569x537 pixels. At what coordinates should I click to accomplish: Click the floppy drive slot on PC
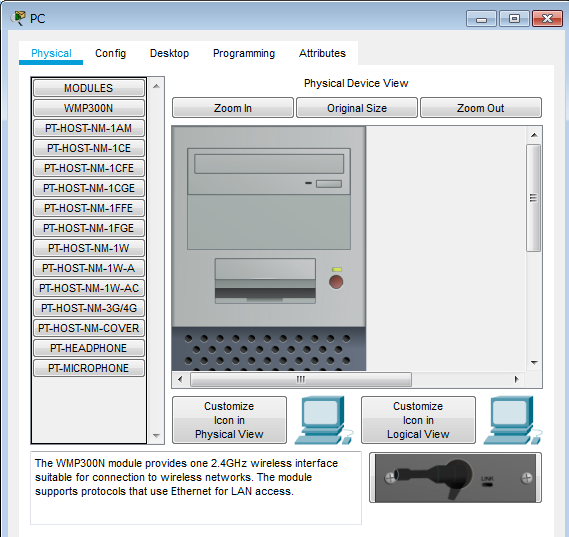tap(265, 281)
